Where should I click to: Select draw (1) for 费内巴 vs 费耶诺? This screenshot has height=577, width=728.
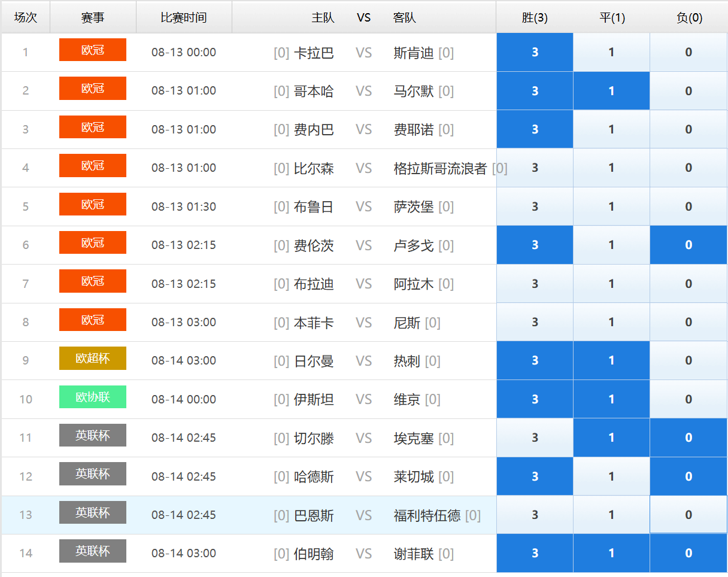[x=611, y=129]
